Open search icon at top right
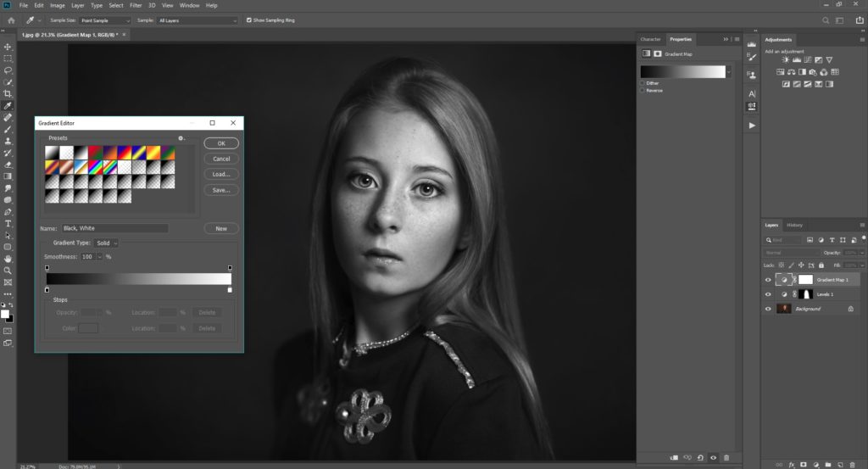 click(826, 20)
